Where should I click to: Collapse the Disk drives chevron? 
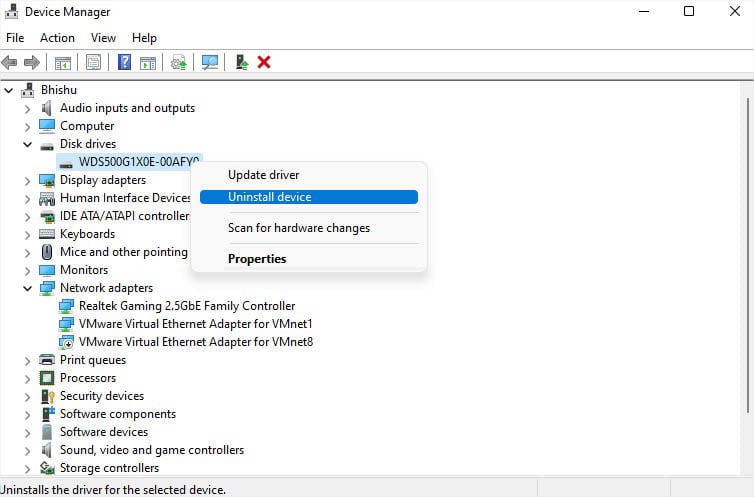(x=27, y=144)
